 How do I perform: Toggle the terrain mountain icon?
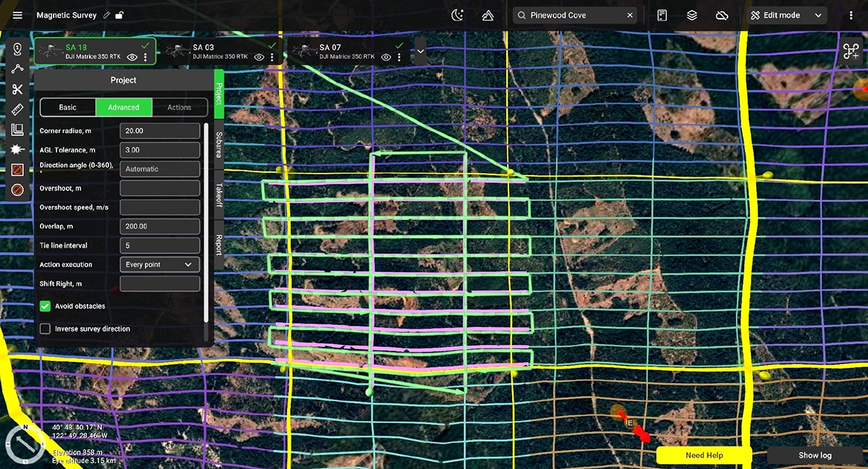click(488, 15)
